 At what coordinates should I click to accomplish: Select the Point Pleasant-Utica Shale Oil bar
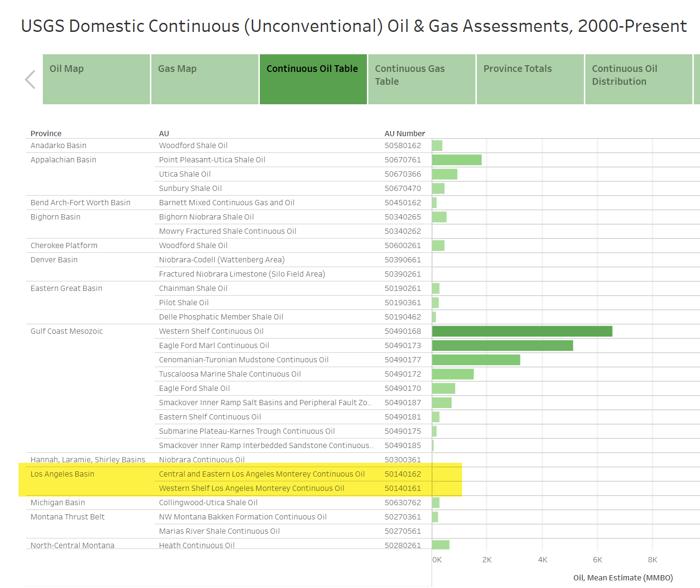pos(456,160)
